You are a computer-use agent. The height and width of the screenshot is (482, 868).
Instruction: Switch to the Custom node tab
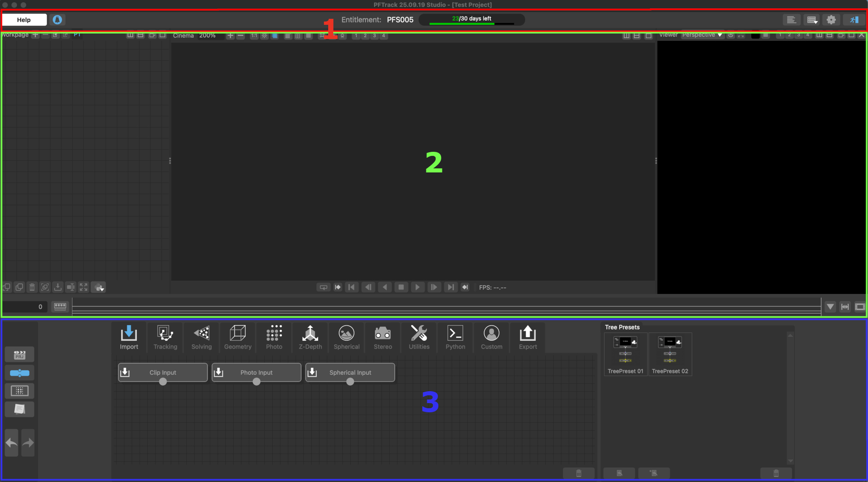point(491,338)
